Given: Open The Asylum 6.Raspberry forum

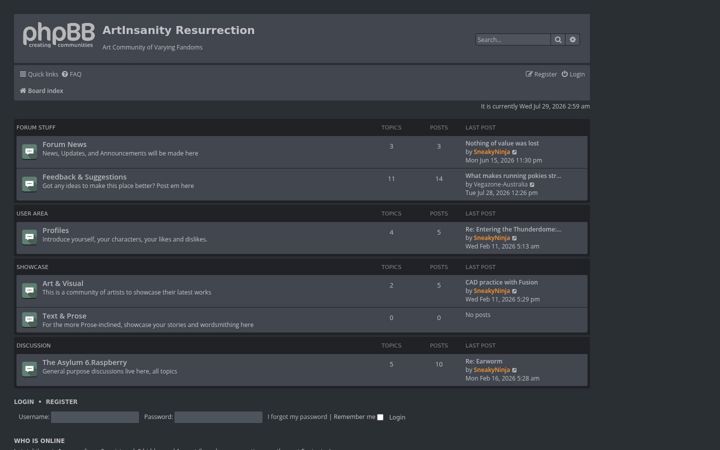Looking at the screenshot, I should pos(84,362).
